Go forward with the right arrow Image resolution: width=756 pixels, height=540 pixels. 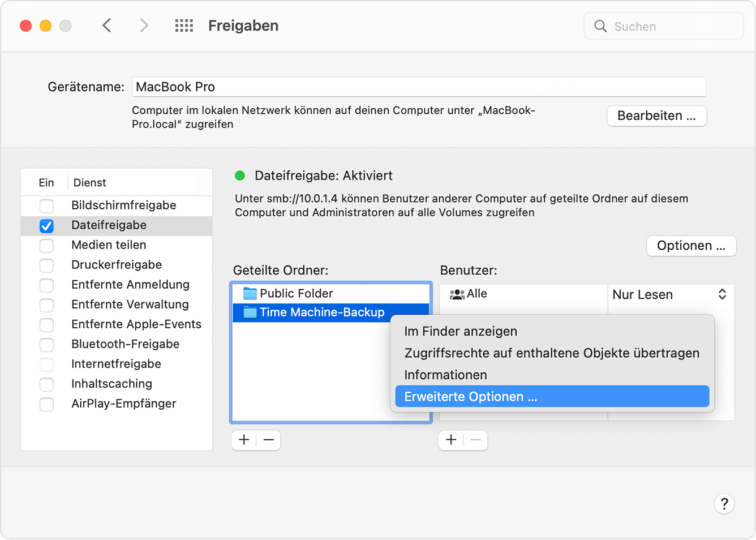tap(144, 25)
